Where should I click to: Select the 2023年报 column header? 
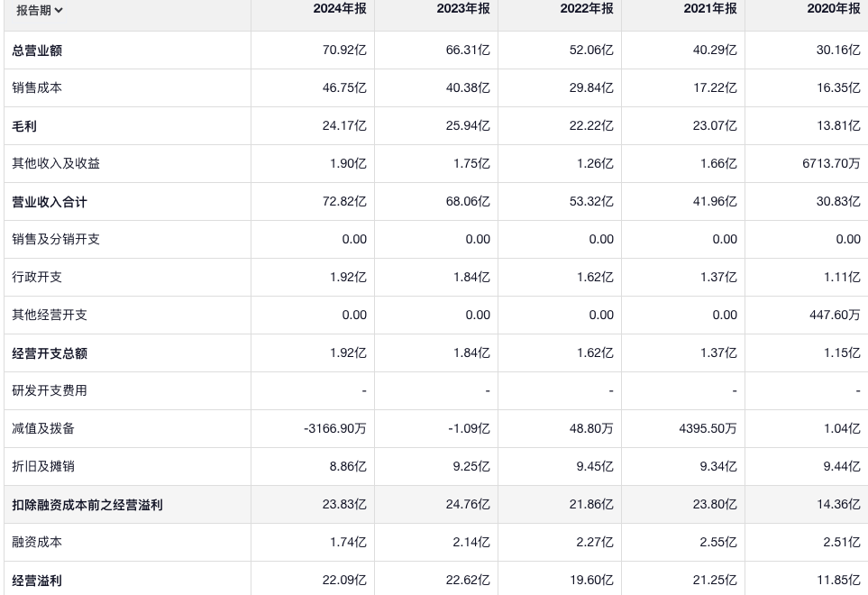coord(463,8)
